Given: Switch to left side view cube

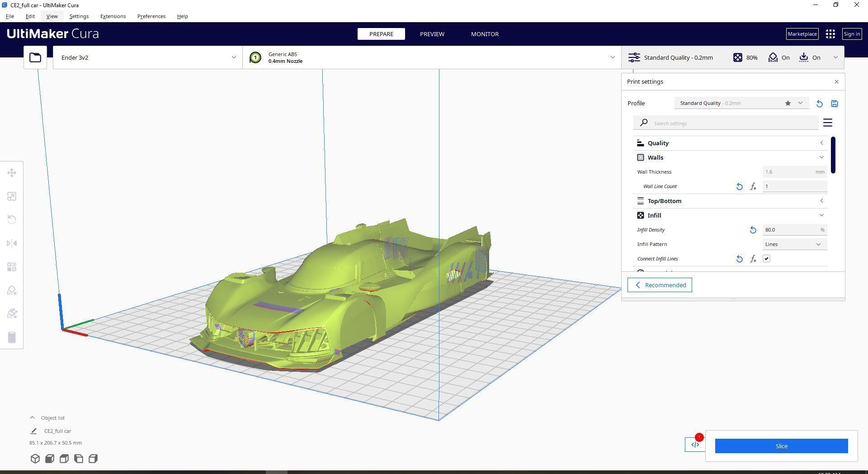Looking at the screenshot, I should (x=79, y=459).
